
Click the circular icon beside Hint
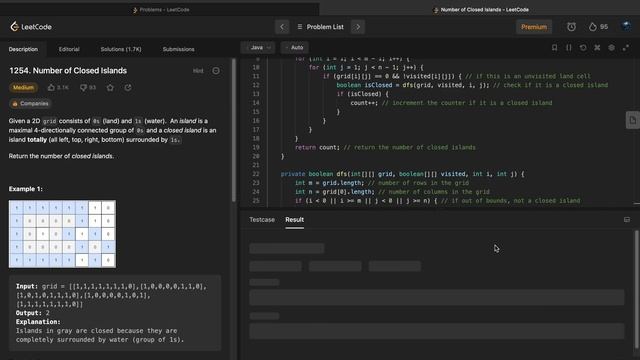tap(216, 71)
